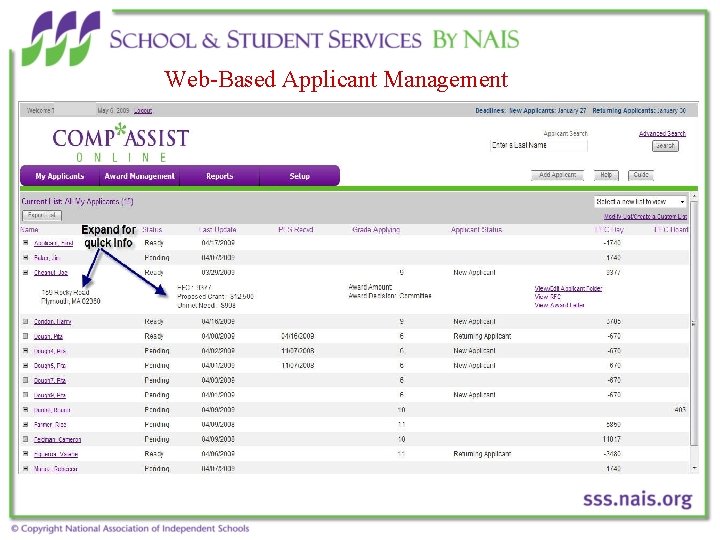Screen dimensions: 720x540
Task: Click the list scrollbar down arrow
Action: point(694,468)
